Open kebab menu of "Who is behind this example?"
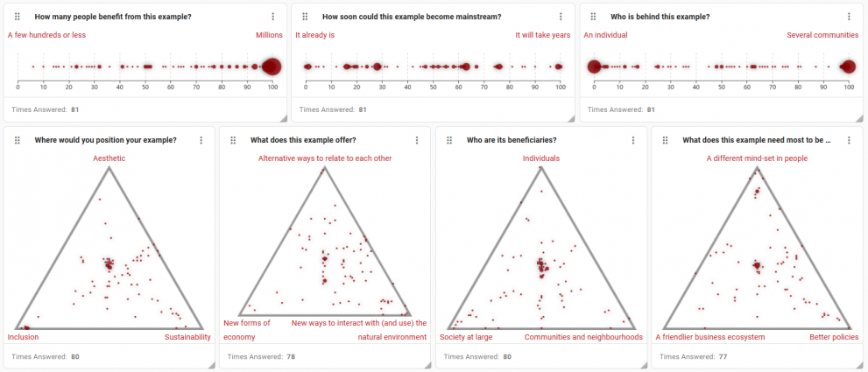This screenshot has width=868, height=372. (849, 17)
